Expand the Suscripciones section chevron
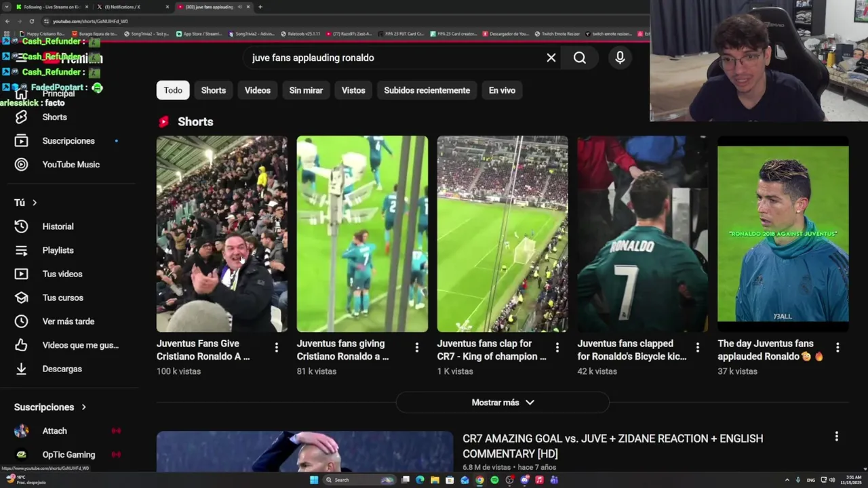Screen dimensions: 868x488 point(83,407)
